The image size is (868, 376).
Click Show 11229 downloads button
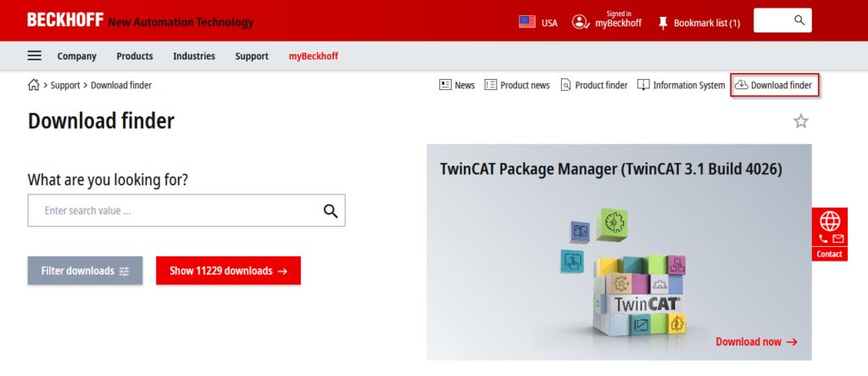[x=228, y=271]
